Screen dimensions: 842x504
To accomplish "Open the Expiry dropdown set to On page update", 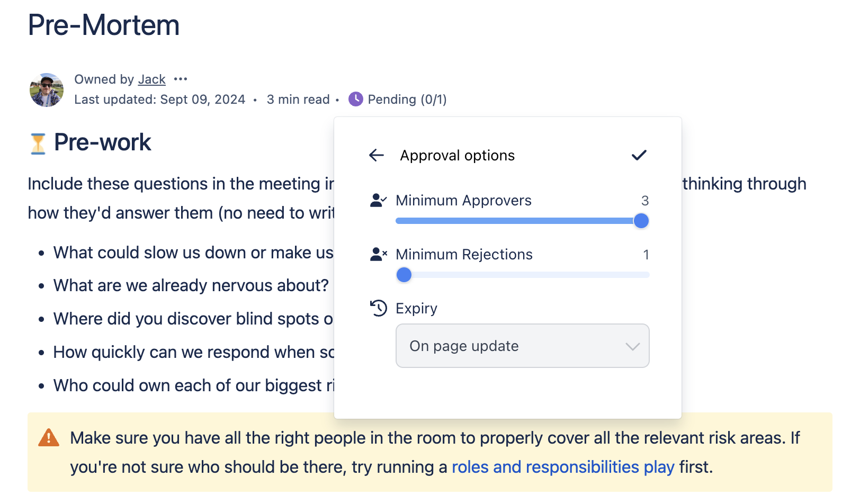I will pyautogui.click(x=522, y=346).
